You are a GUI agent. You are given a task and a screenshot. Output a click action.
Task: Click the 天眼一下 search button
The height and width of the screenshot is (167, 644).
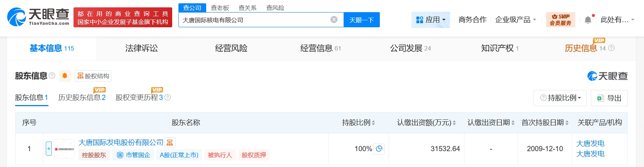click(x=361, y=20)
